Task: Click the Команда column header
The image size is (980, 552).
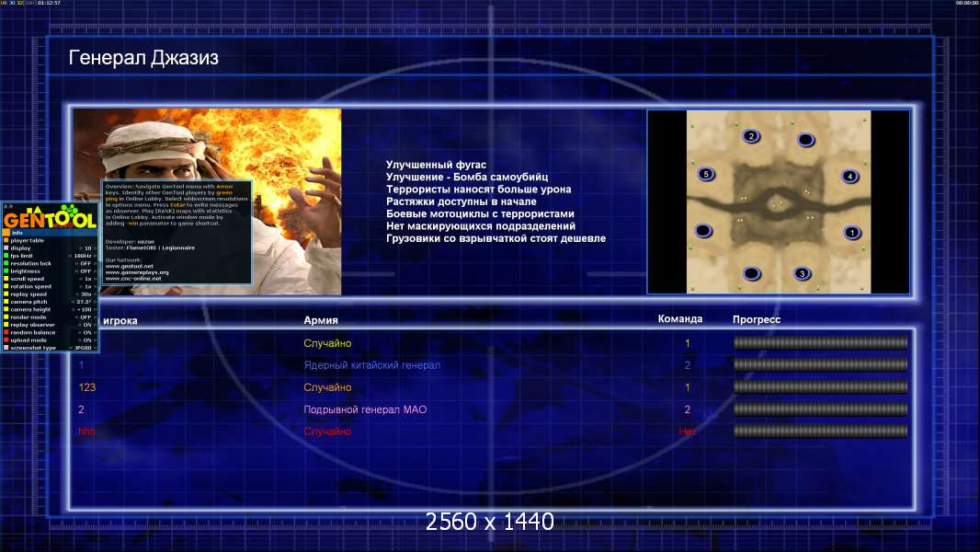Action: point(680,319)
